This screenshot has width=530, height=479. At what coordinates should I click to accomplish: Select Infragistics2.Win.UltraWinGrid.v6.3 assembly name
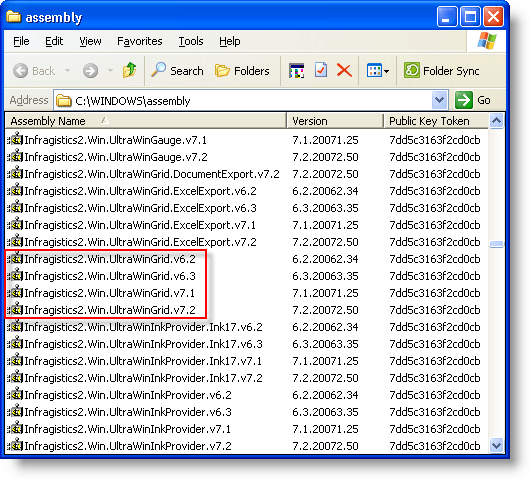click(x=110, y=276)
